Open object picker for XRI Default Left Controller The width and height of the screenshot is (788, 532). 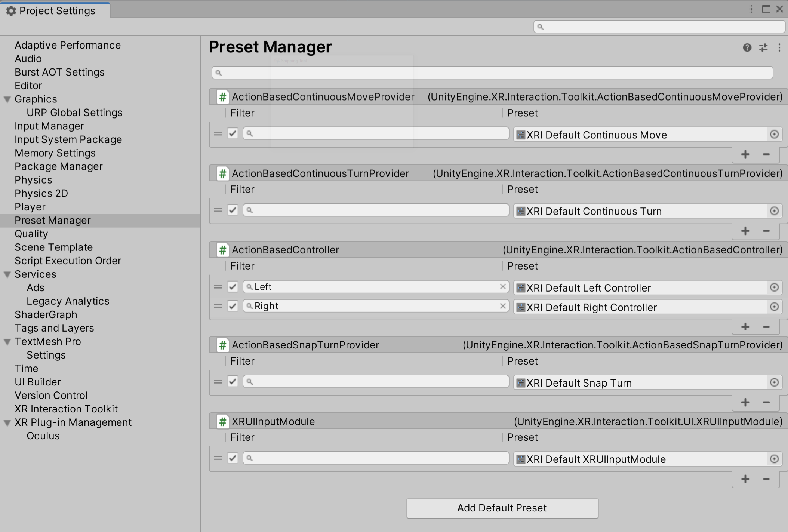coord(775,287)
